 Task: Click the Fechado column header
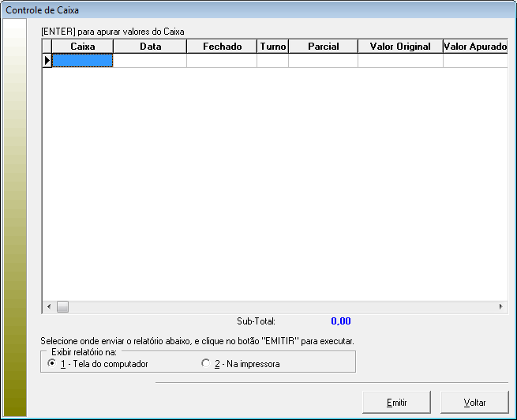[222, 47]
